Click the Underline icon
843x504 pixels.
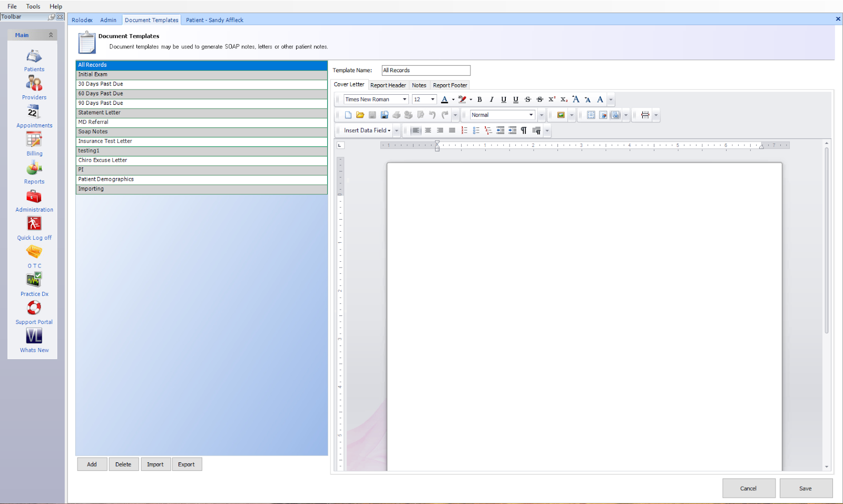pyautogui.click(x=503, y=100)
